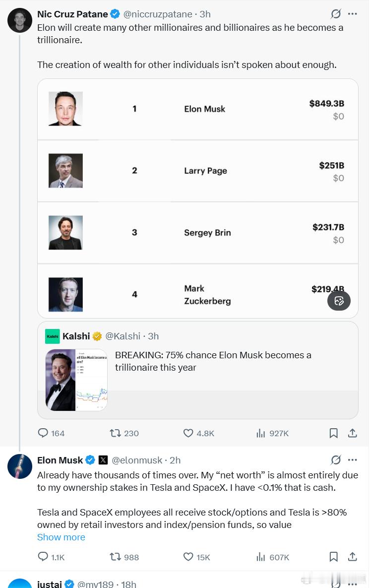Click the image edit overlay icon

click(339, 301)
